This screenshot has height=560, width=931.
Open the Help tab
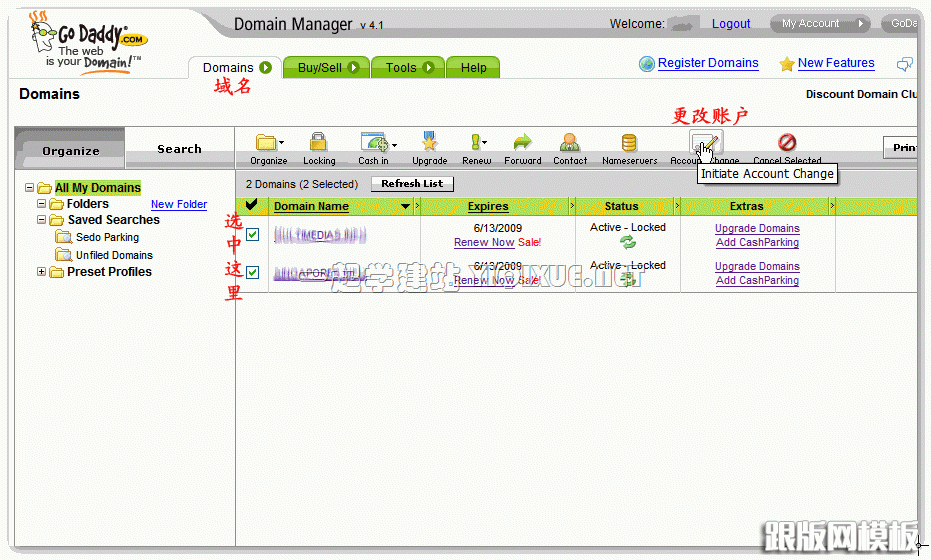[473, 68]
